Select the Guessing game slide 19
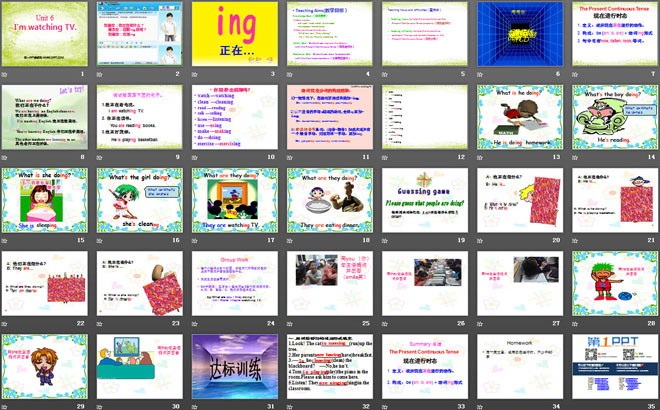The width and height of the screenshot is (660, 410). click(425, 200)
